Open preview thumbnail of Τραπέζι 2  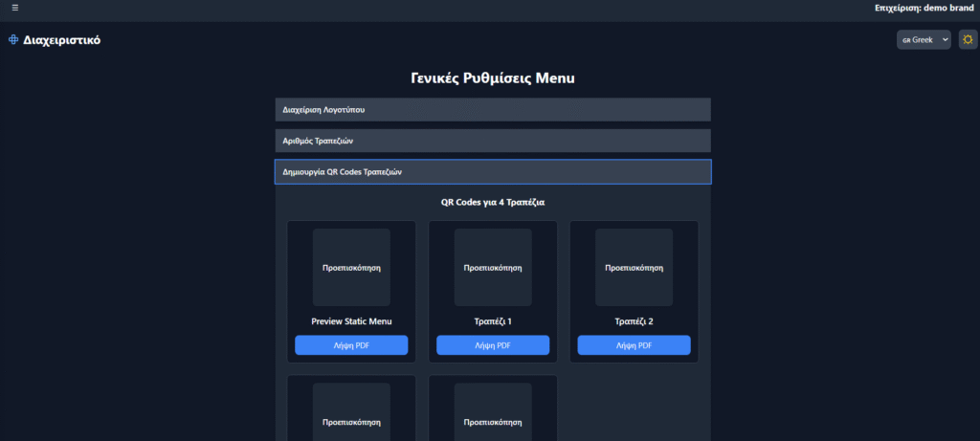click(634, 267)
